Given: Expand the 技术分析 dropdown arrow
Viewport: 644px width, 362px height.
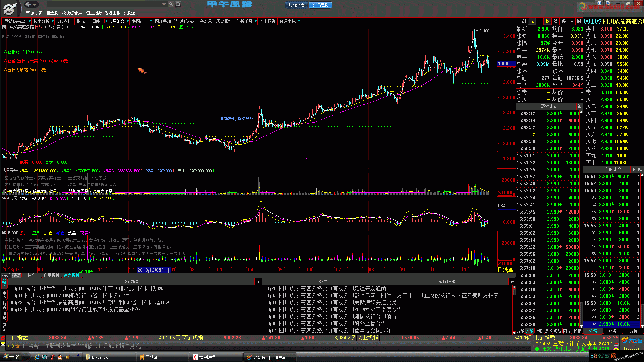Looking at the screenshot, I should [53, 21].
